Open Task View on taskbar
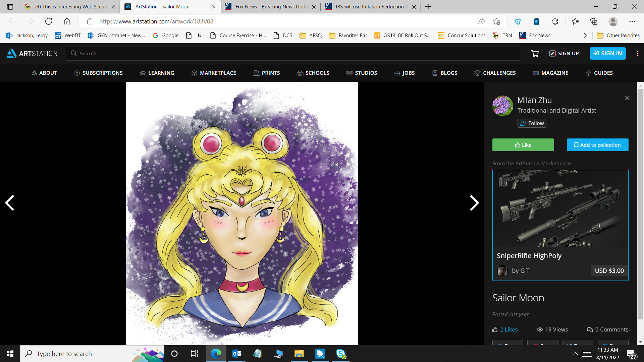The width and height of the screenshot is (644, 362). click(x=195, y=354)
